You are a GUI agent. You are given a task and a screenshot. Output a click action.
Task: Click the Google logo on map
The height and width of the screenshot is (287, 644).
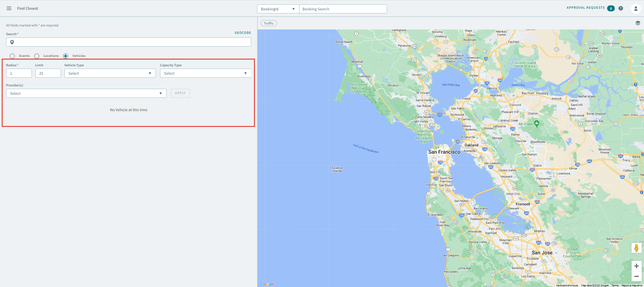[x=267, y=284]
